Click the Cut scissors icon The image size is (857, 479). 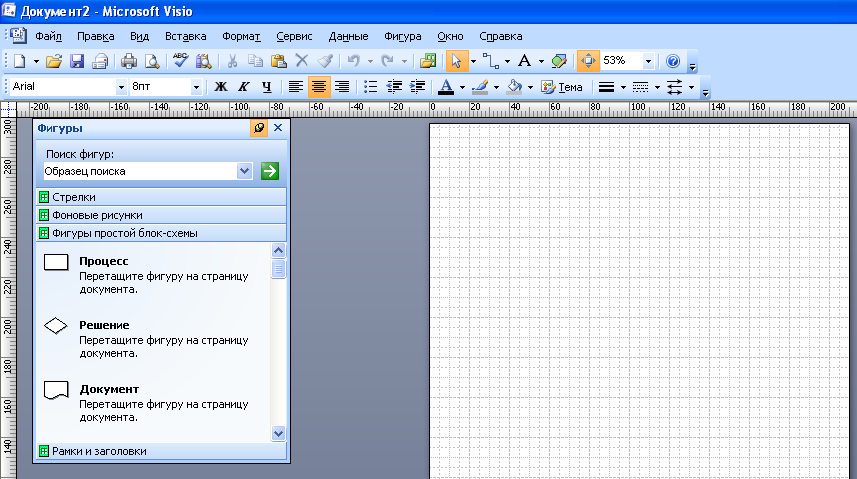coord(232,61)
